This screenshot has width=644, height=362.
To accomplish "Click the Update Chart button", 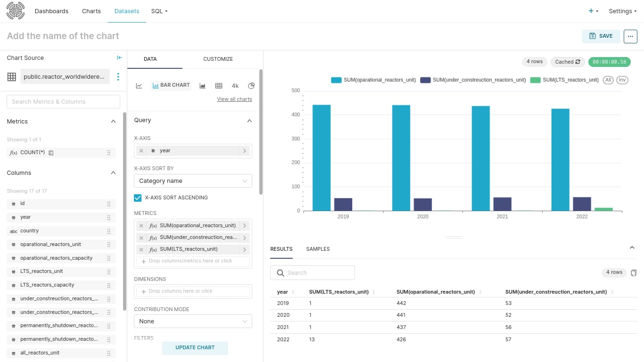I will (195, 348).
